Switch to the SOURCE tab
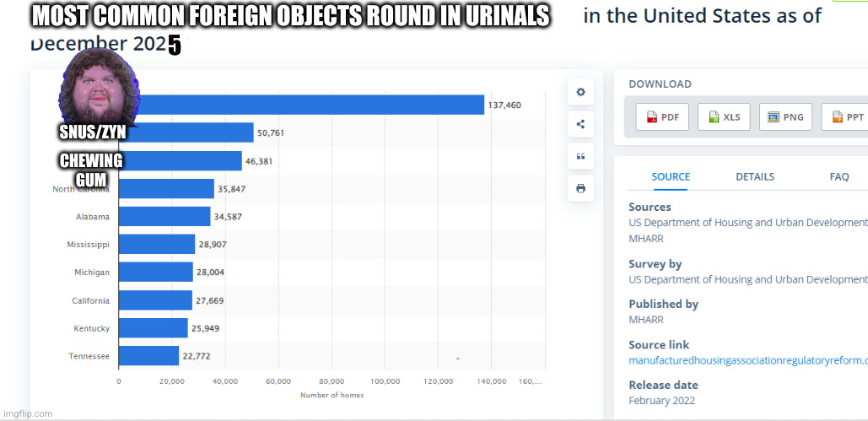The width and height of the screenshot is (868, 421). coord(671,176)
